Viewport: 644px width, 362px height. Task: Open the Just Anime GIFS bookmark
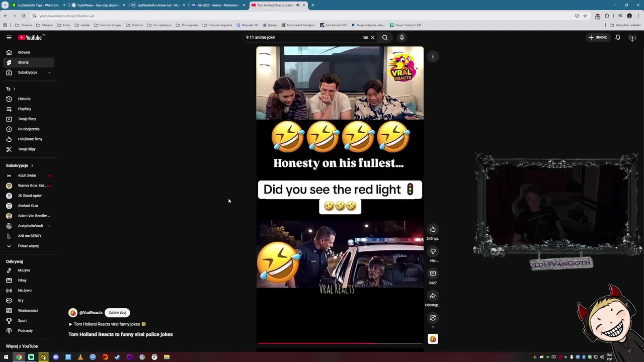pyautogui.click(x=333, y=25)
